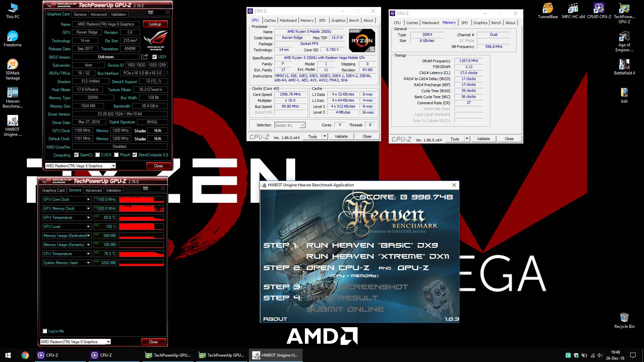Open the GPU Load sensor dropdown
Image resolution: width=644 pixels, height=362 pixels.
[x=88, y=227]
